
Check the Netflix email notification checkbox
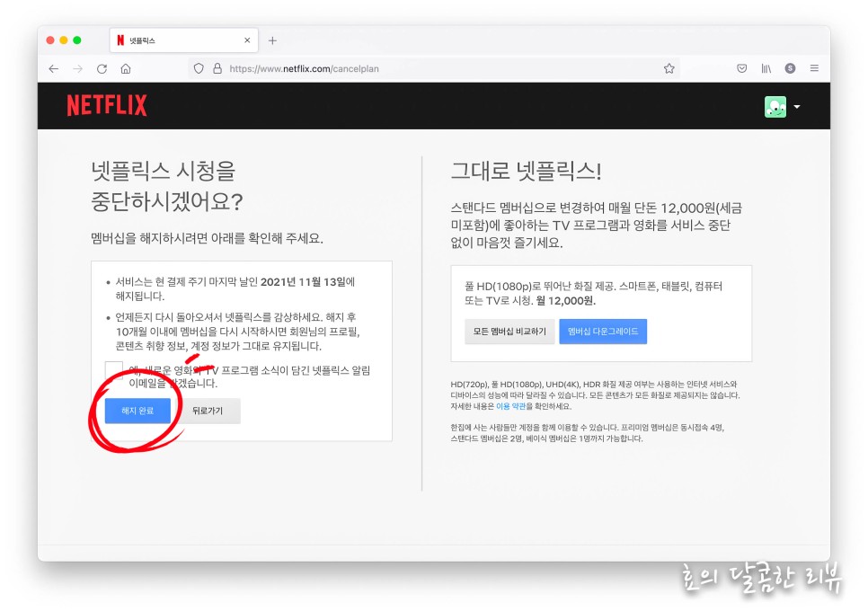114,369
